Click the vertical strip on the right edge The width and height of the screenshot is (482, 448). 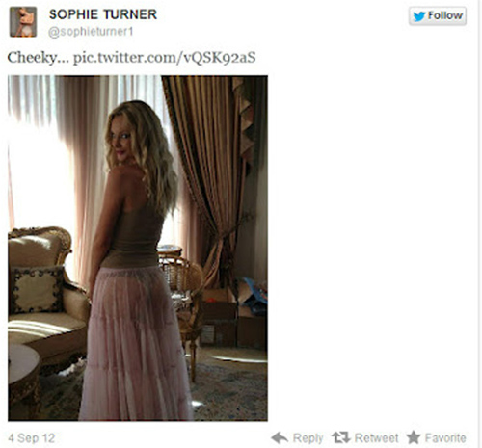point(480,224)
